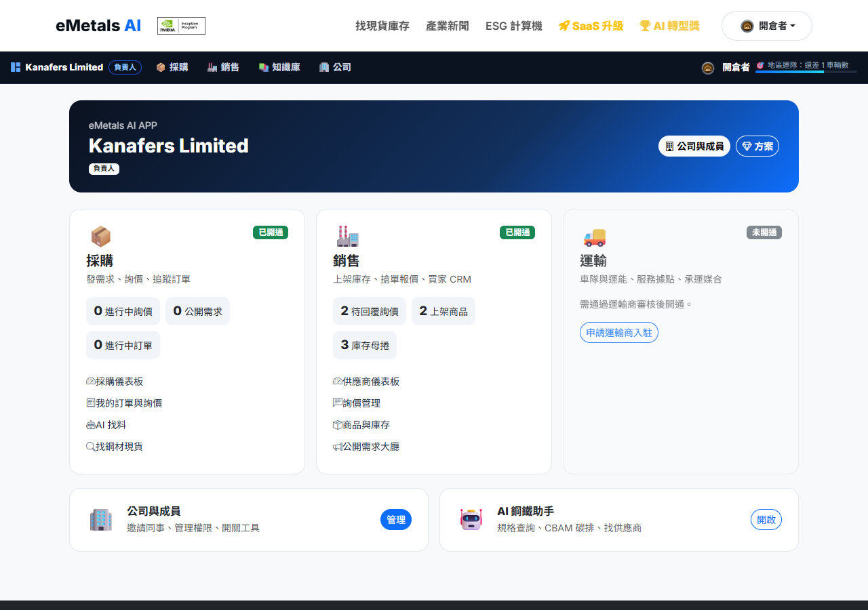Click the 採購 package box icon
The image size is (868, 610).
100,236
